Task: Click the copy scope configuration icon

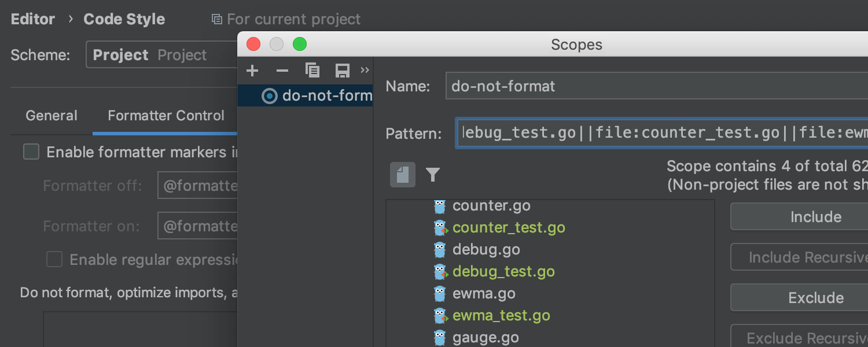Action: 312,71
